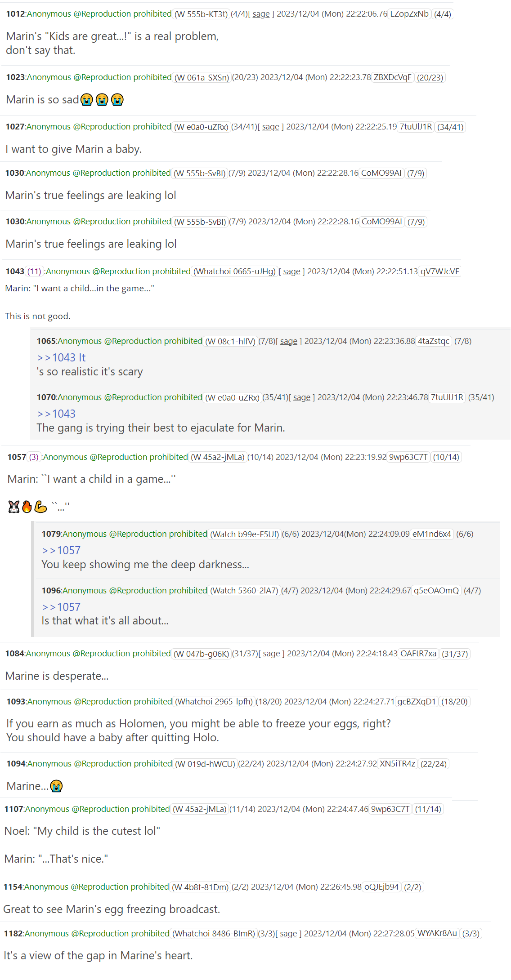Expand the (3) replies badge on post 1057
Image resolution: width=511 pixels, height=980 pixels.
tap(34, 457)
